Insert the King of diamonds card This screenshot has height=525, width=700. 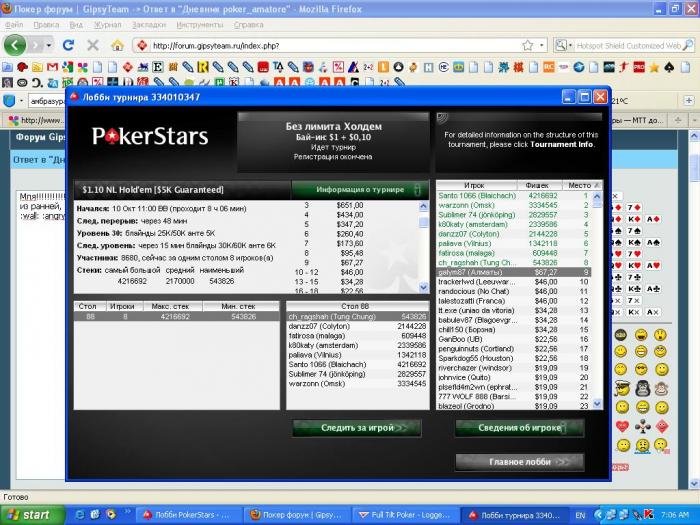click(x=634, y=219)
